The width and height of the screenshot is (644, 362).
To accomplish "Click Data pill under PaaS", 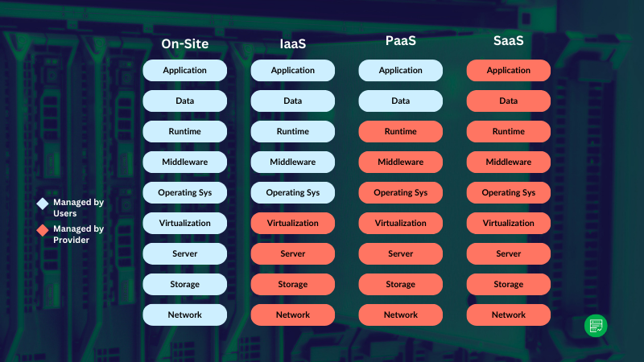I will pos(400,101).
